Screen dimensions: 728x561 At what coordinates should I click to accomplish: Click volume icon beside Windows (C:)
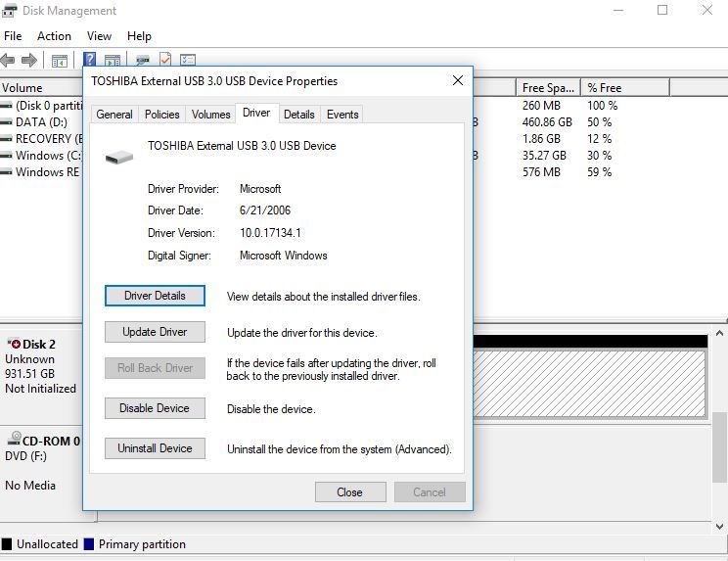[x=6, y=156]
